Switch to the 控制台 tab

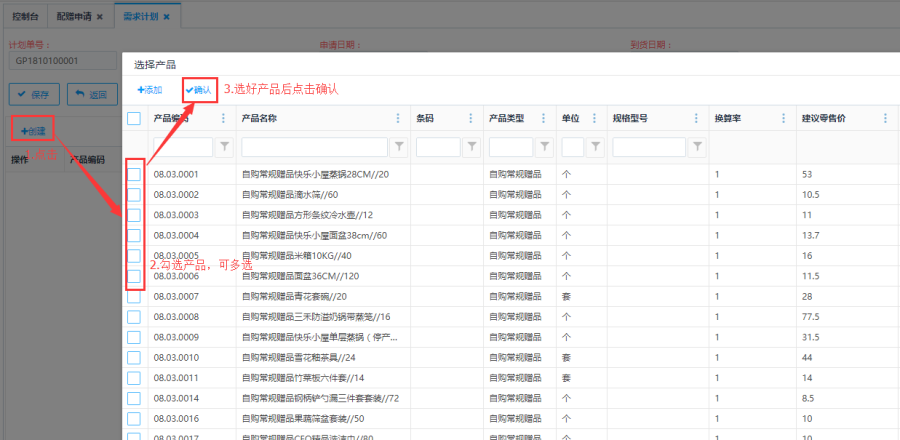[x=26, y=17]
